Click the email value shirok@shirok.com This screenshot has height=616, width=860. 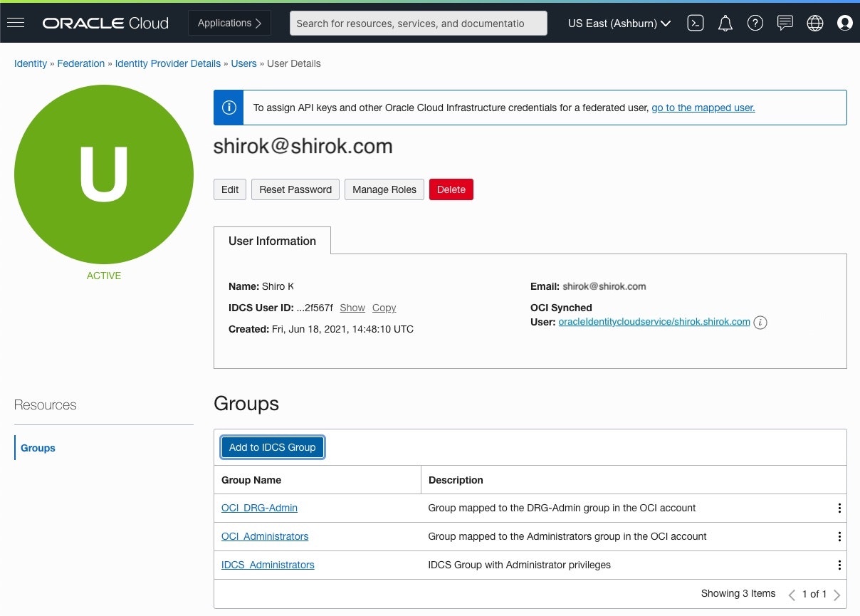[x=604, y=286]
